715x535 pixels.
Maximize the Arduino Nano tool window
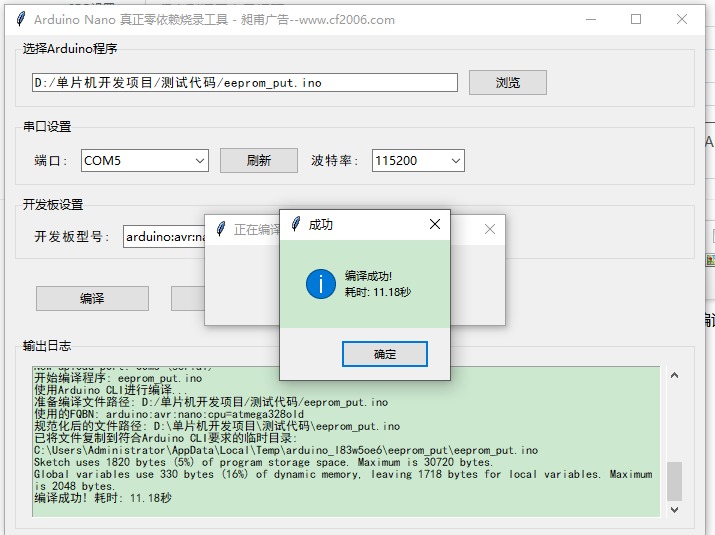(x=636, y=19)
